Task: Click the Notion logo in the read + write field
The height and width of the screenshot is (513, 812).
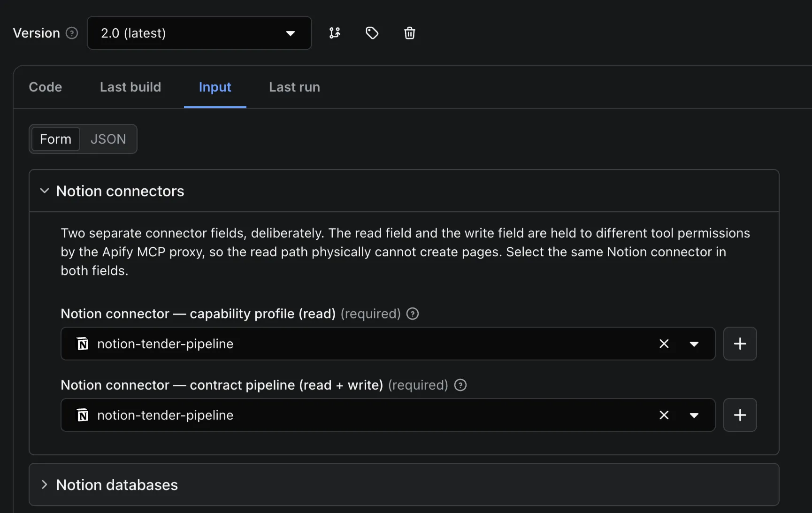Action: click(x=83, y=415)
